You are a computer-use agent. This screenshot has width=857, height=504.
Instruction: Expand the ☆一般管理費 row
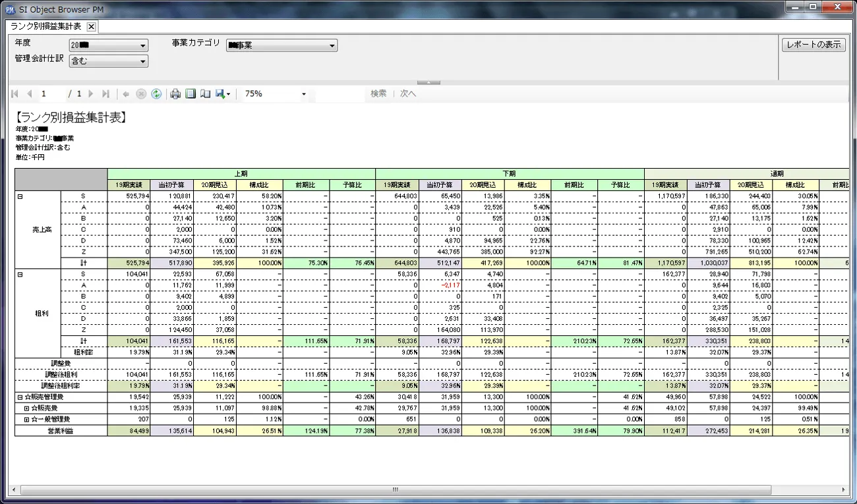27,420
